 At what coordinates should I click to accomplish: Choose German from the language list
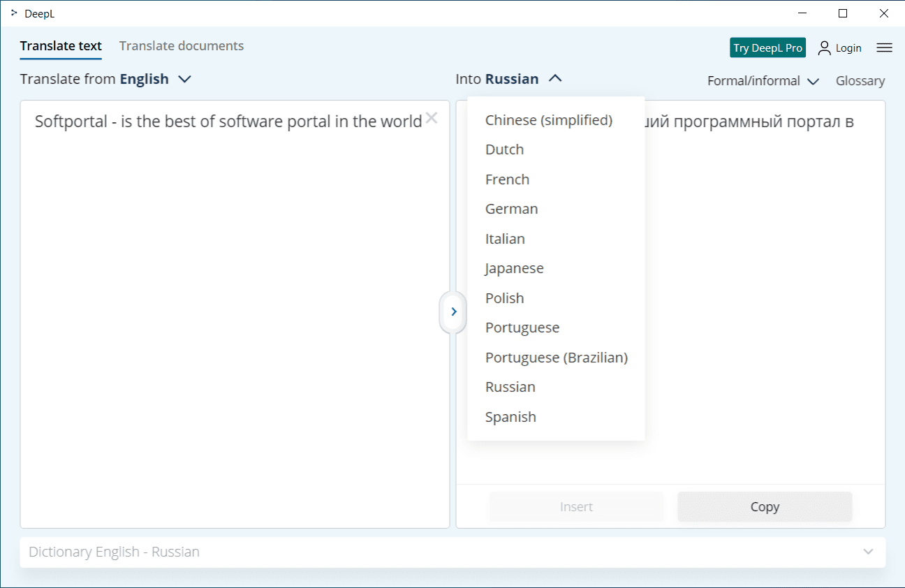(511, 209)
